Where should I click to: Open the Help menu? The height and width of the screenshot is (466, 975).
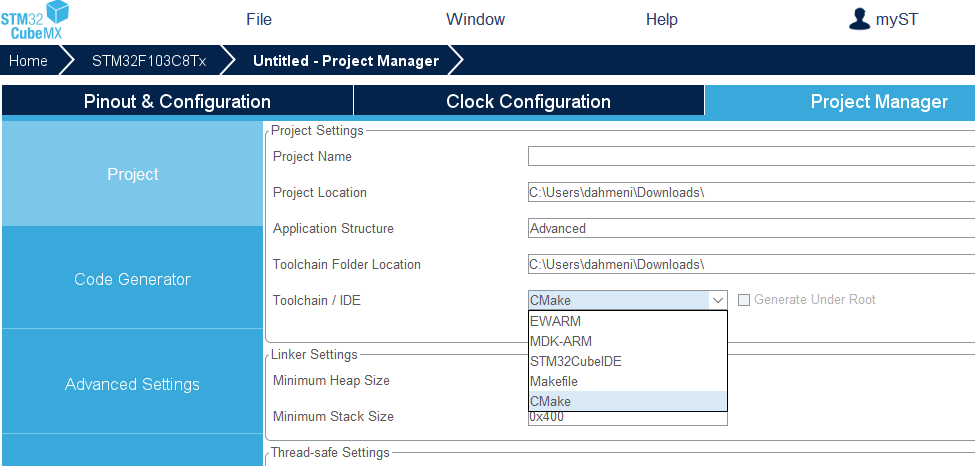click(662, 19)
